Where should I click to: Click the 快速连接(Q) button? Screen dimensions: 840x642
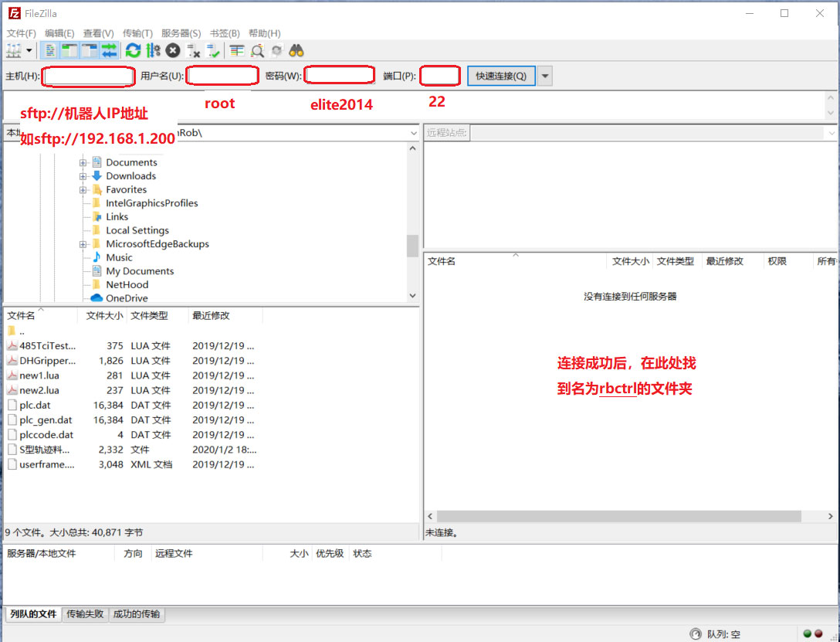coord(500,76)
